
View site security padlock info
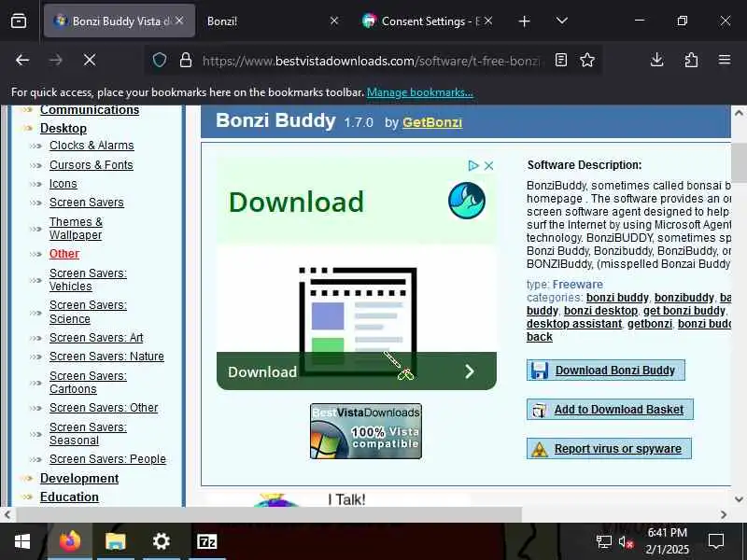coord(186,60)
